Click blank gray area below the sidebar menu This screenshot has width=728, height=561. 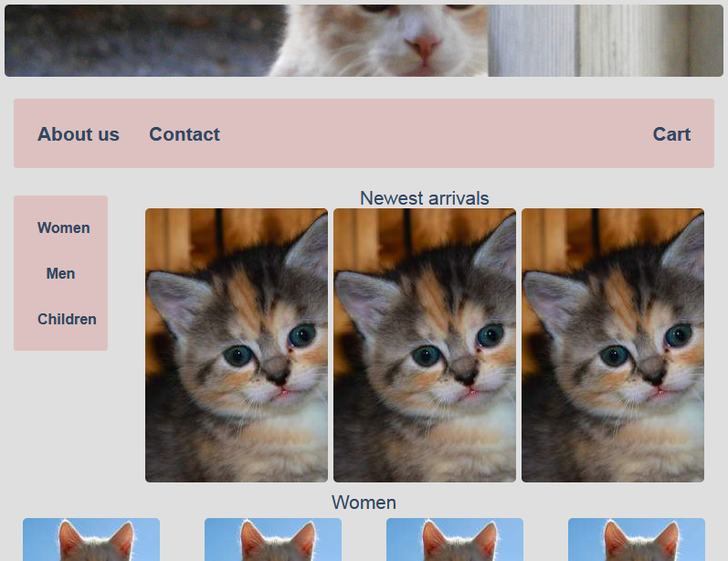[60, 420]
